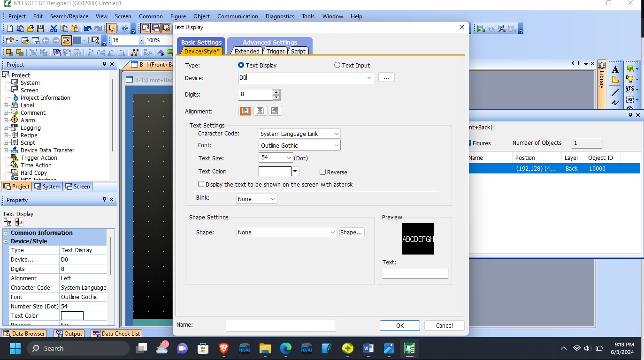
Task: Switch to the Trigger tab
Action: 276,51
